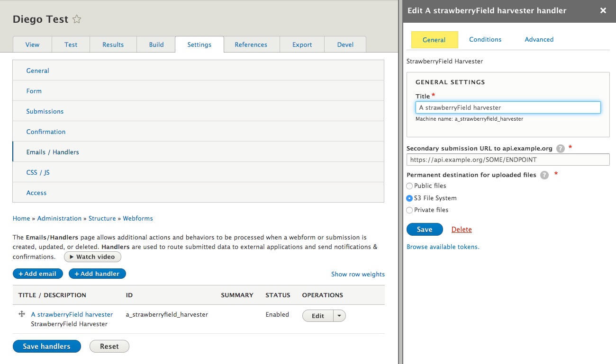Click help icon next to Secondary submission URL
The width and height of the screenshot is (616, 364).
click(x=561, y=149)
